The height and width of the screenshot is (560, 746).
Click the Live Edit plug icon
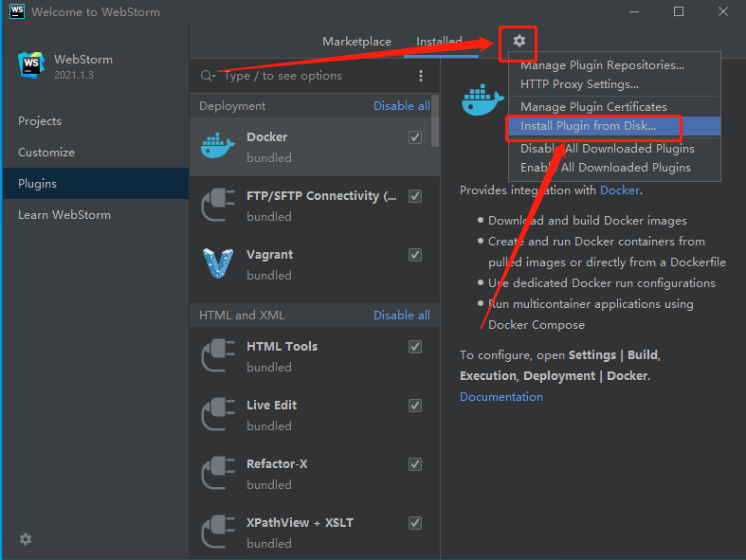pyautogui.click(x=218, y=414)
